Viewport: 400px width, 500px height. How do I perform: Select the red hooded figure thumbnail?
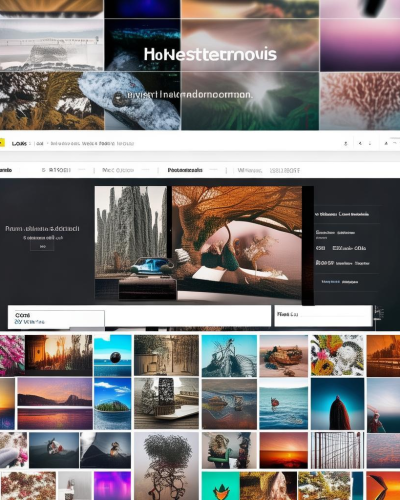337,404
